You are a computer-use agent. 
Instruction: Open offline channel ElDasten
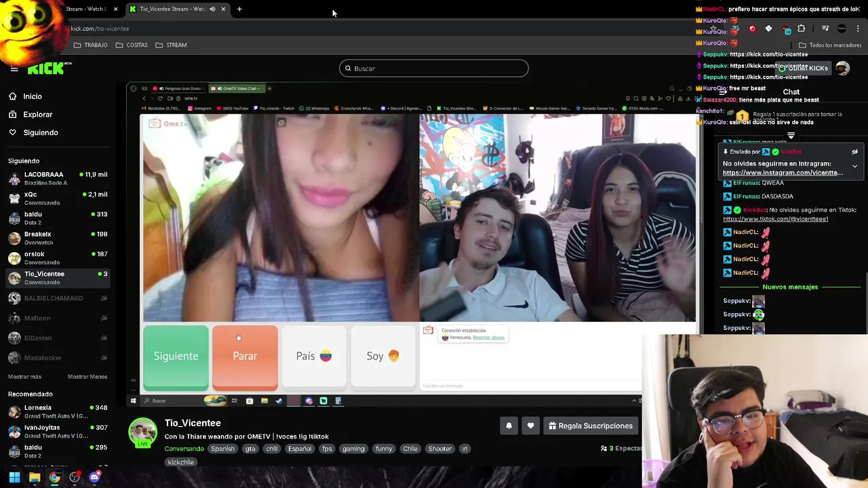(58, 338)
